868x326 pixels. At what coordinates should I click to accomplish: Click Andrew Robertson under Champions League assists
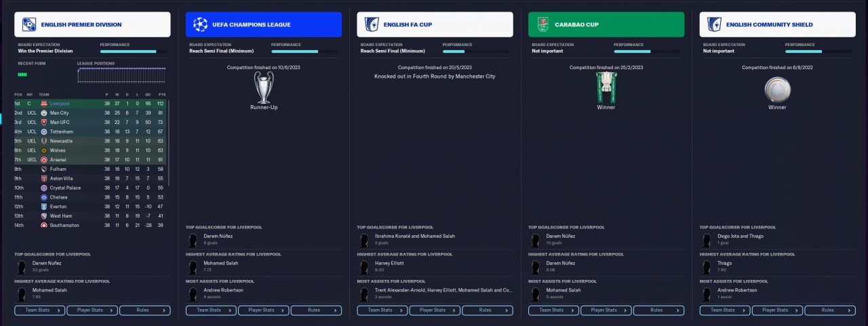click(223, 289)
